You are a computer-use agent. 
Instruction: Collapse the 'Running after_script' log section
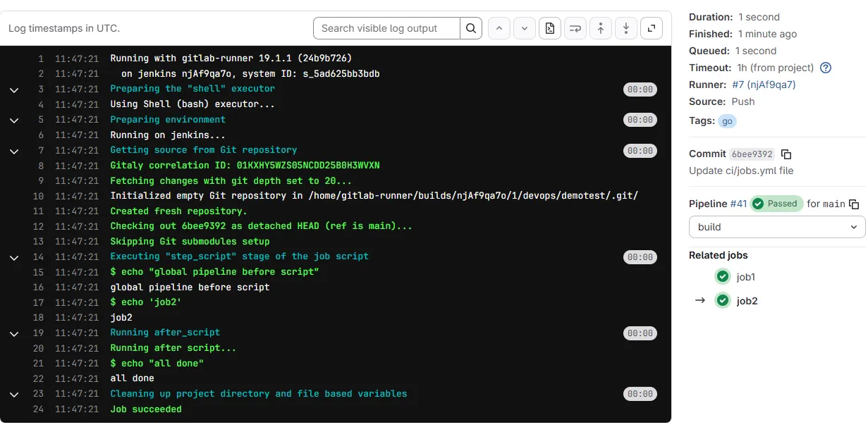click(13, 333)
